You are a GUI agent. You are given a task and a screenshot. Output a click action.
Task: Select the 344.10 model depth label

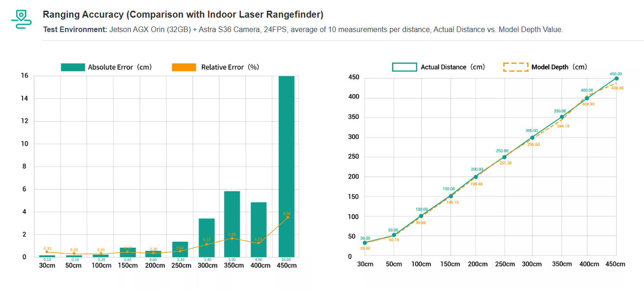[563, 126]
